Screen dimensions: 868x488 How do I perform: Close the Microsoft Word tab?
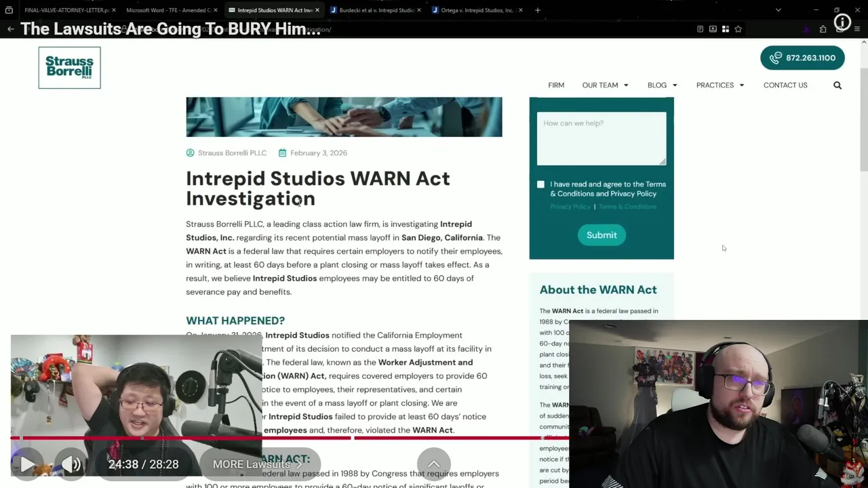(215, 10)
